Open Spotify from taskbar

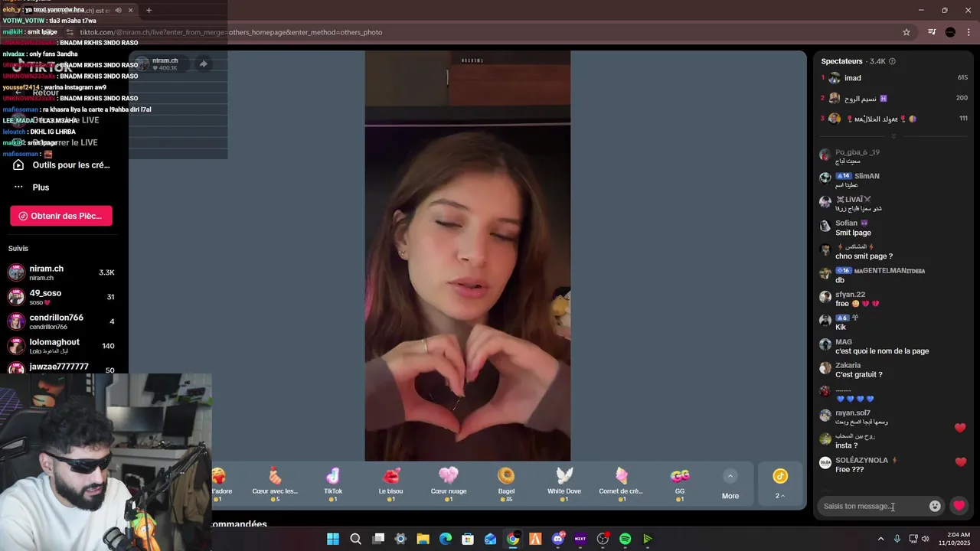click(x=625, y=539)
